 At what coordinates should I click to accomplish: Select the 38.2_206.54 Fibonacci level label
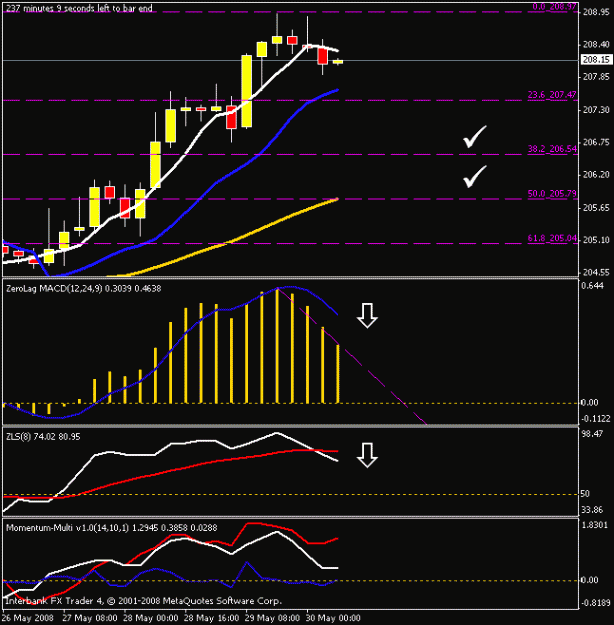coord(552,149)
